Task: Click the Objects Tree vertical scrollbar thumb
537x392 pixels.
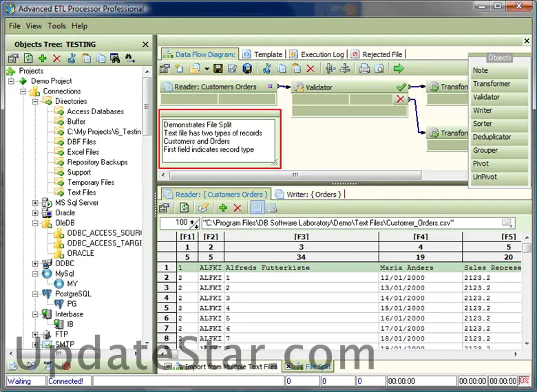Action: click(x=147, y=107)
